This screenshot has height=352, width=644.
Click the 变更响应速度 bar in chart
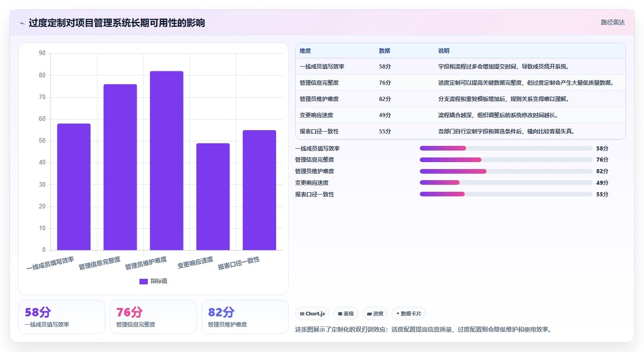(213, 197)
